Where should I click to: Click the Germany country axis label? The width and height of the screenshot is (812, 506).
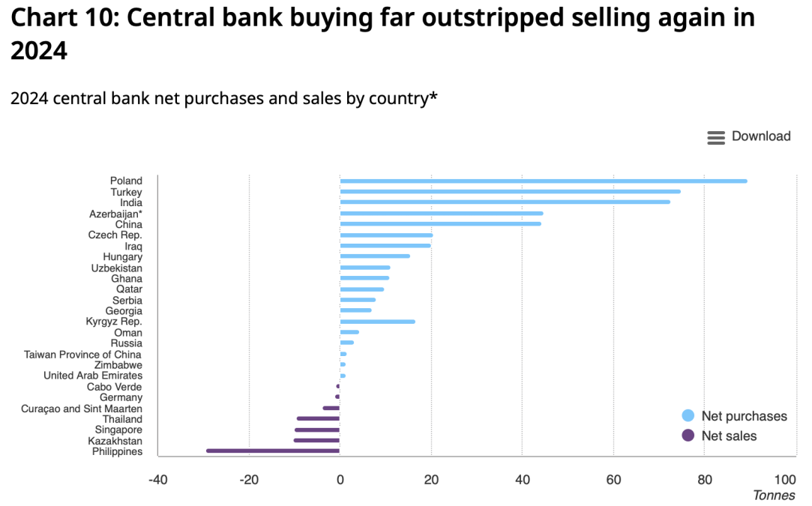[121, 397]
